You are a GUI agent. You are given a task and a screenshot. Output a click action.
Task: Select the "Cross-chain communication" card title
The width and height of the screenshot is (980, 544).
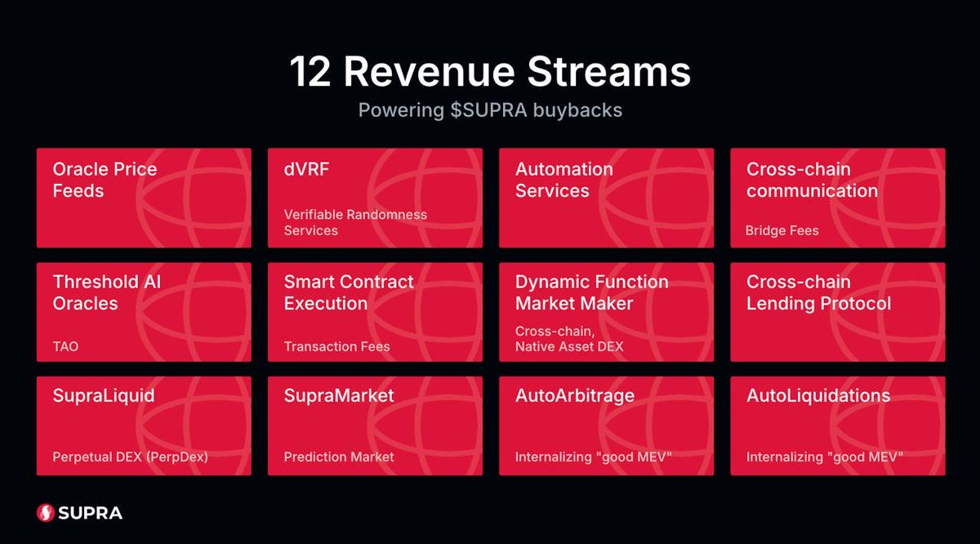coord(812,180)
